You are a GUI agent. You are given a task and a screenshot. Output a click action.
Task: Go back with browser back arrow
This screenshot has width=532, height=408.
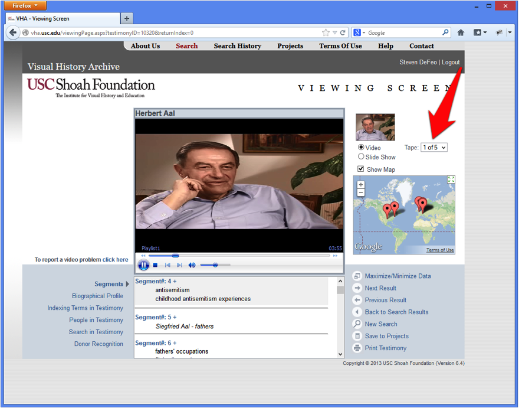pos(13,32)
